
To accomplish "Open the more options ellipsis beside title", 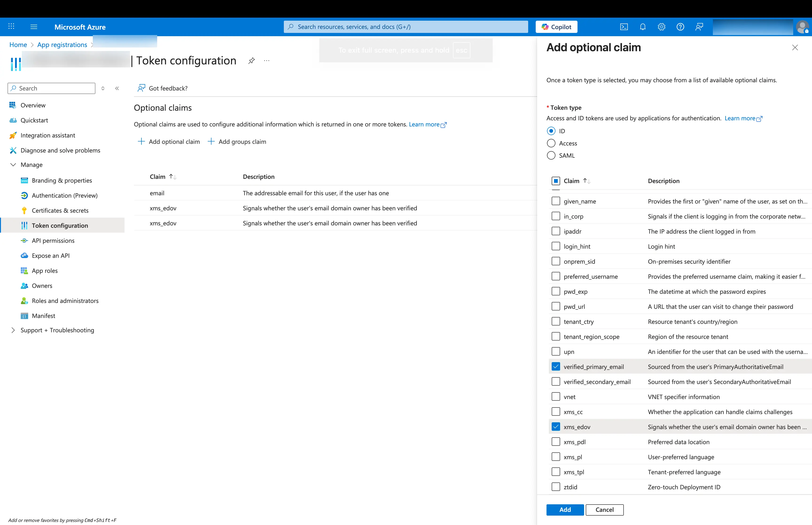I will 267,61.
